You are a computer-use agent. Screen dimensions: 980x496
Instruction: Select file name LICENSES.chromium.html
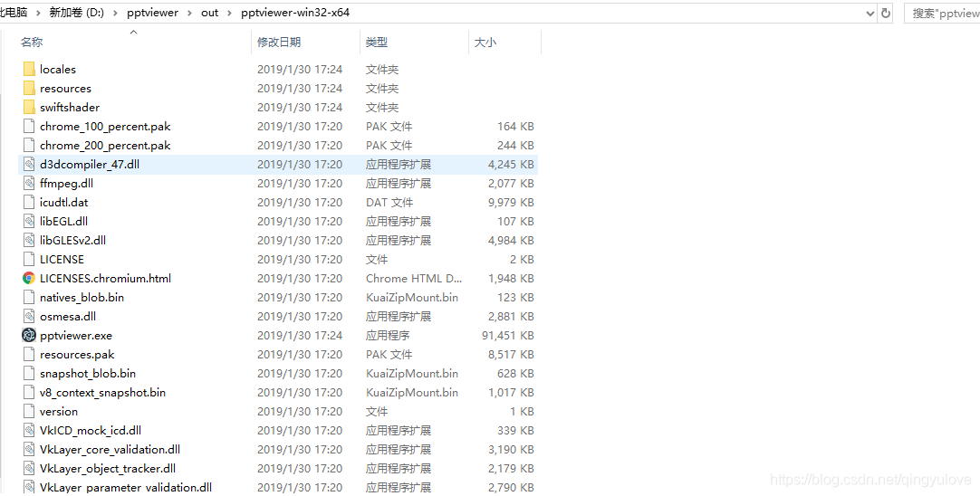point(105,279)
